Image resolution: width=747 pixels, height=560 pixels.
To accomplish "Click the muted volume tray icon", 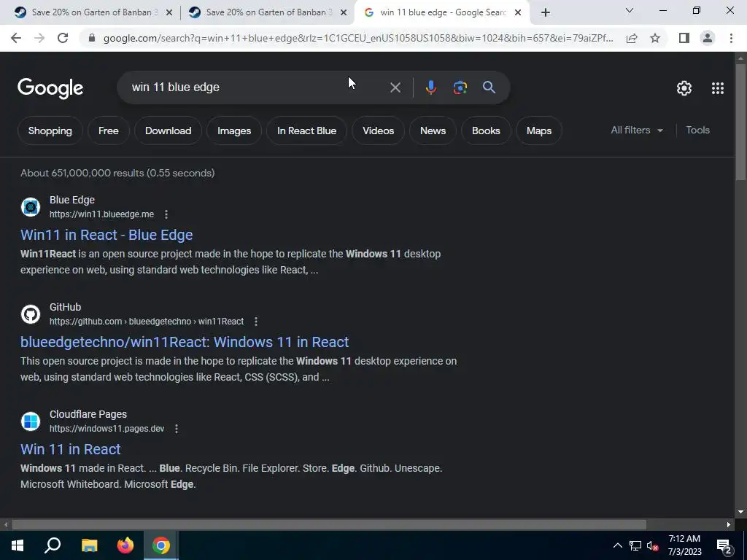I will coord(652,545).
